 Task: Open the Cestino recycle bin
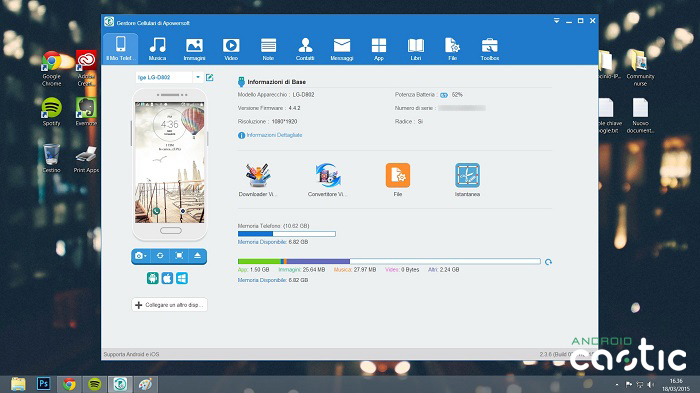[51, 158]
